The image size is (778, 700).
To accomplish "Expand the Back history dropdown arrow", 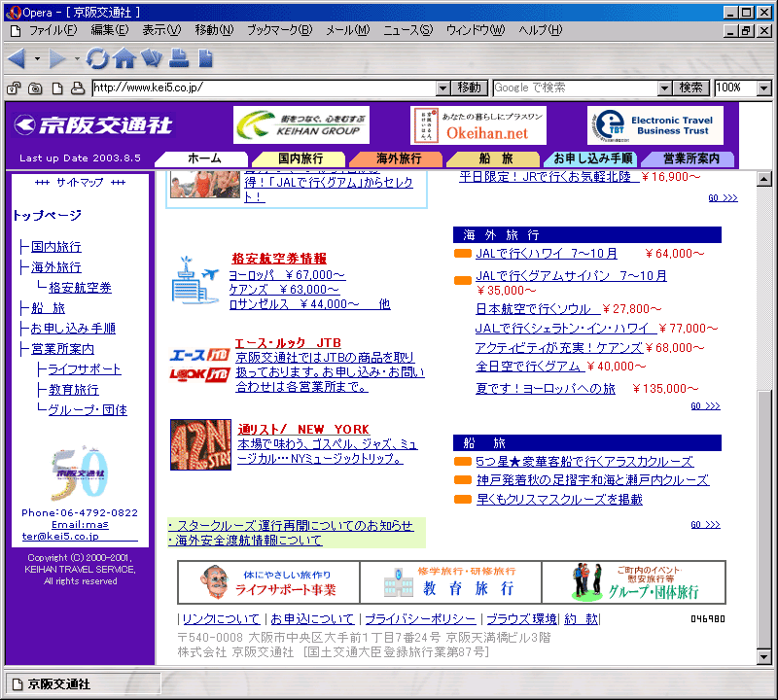I will click(37, 59).
